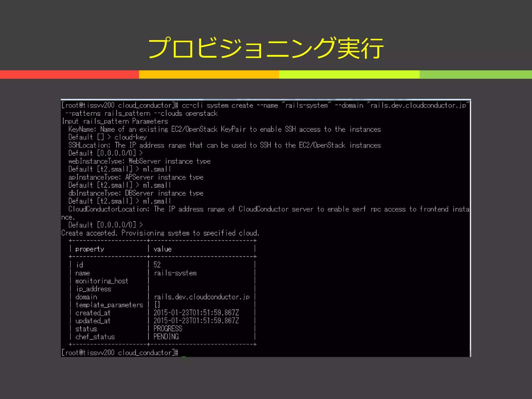The width and height of the screenshot is (532, 399).
Task: Click the 'cloud-key' default entry line
Action: 108,137
